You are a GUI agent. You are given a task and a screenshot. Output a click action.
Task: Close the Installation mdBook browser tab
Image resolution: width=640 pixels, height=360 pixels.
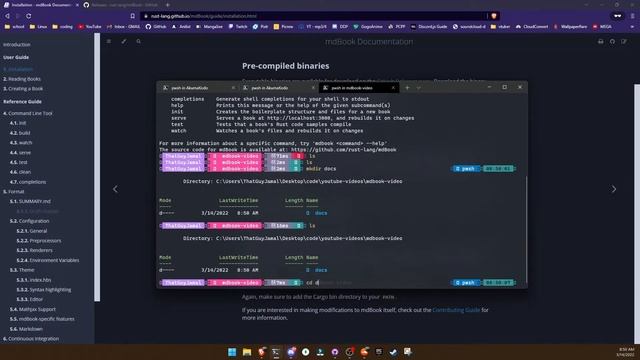77,5
